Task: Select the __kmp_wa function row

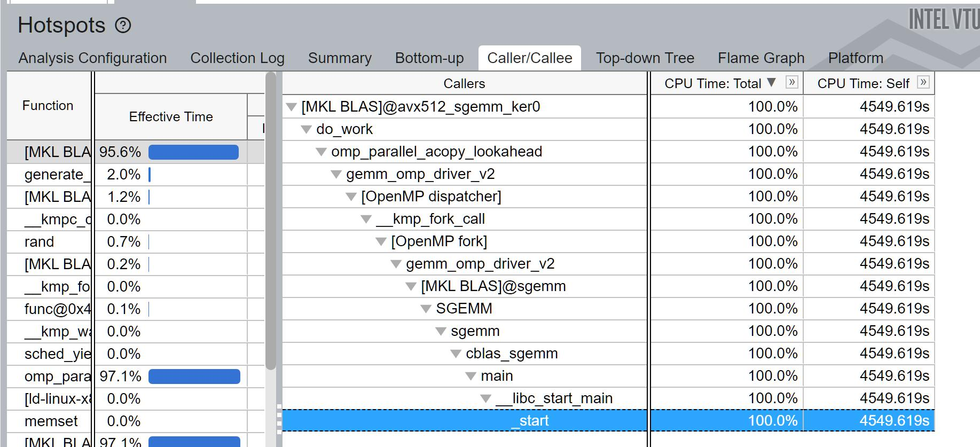Action: tap(49, 332)
